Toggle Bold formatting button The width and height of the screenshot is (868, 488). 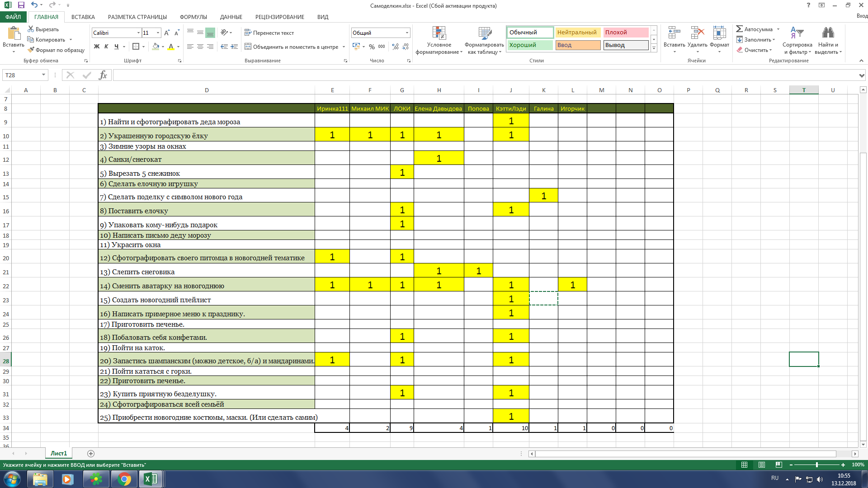point(96,47)
